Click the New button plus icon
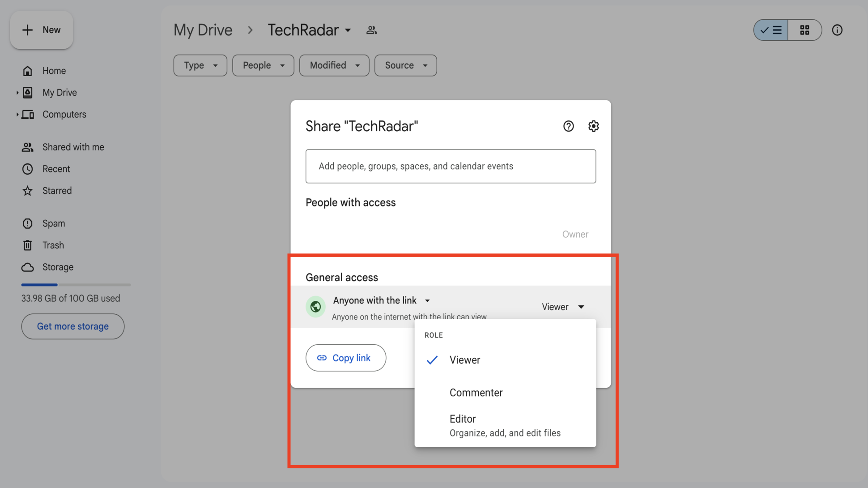The image size is (868, 488). tap(28, 30)
